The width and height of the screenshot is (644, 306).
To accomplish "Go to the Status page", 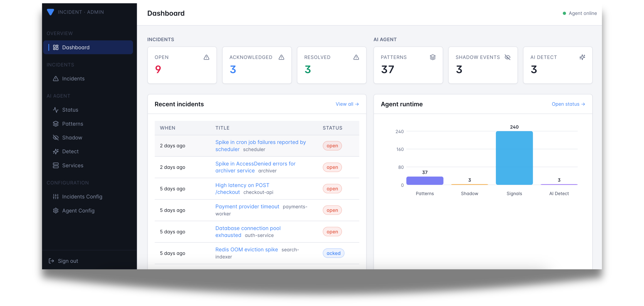I will (x=88, y=110).
